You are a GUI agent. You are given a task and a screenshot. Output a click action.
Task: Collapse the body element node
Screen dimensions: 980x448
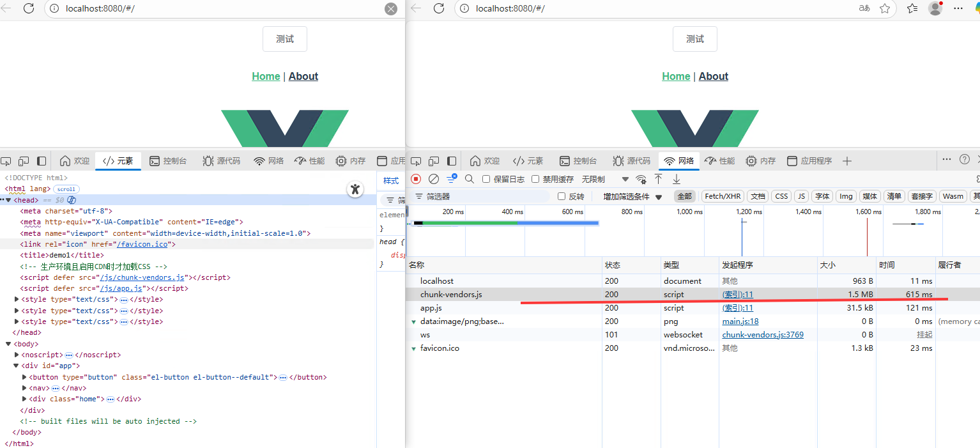pyautogui.click(x=8, y=344)
